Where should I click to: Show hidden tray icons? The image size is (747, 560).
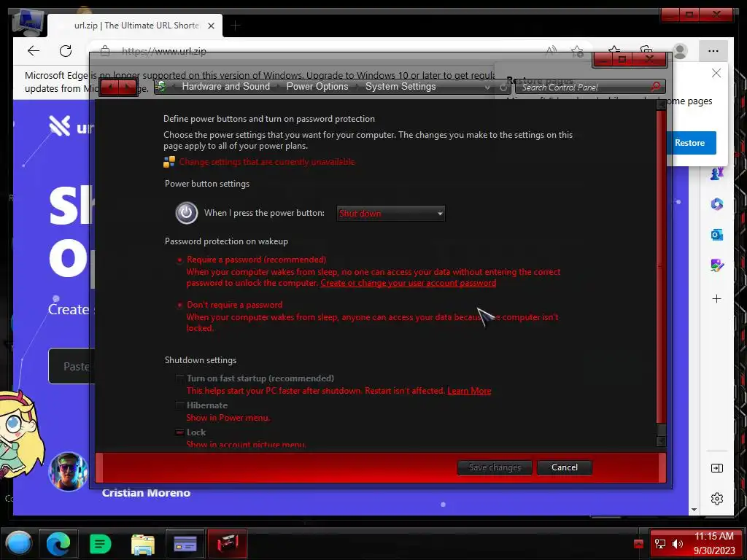(638, 544)
